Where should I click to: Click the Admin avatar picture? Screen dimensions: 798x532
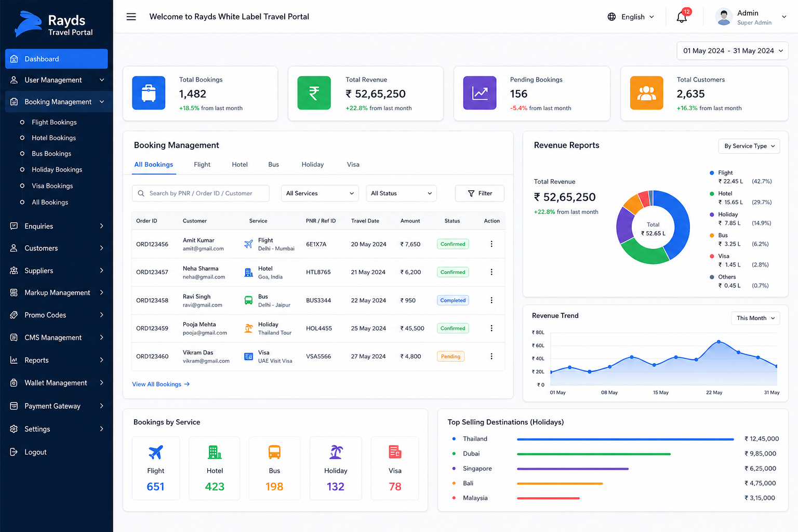pos(724,17)
